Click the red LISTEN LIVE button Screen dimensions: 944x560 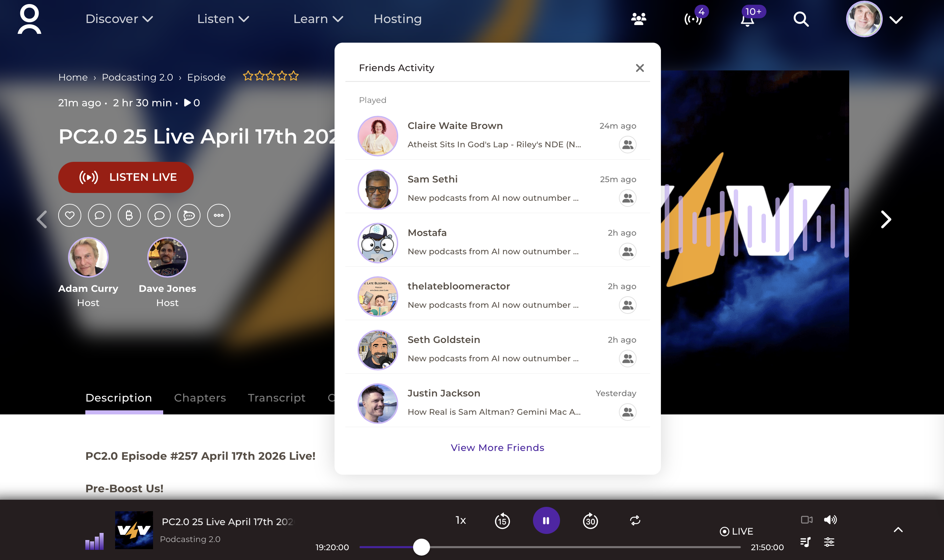126,177
